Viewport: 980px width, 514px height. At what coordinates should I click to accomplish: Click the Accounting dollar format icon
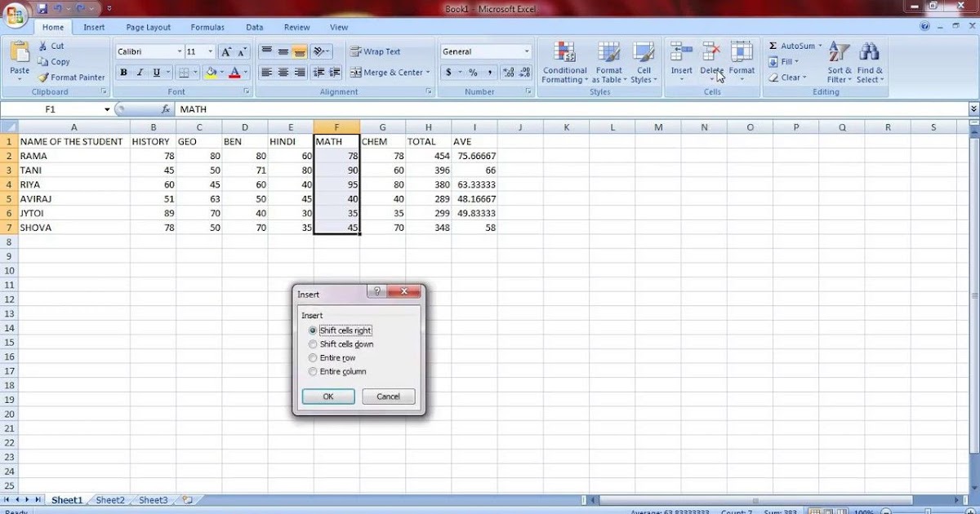(x=448, y=73)
